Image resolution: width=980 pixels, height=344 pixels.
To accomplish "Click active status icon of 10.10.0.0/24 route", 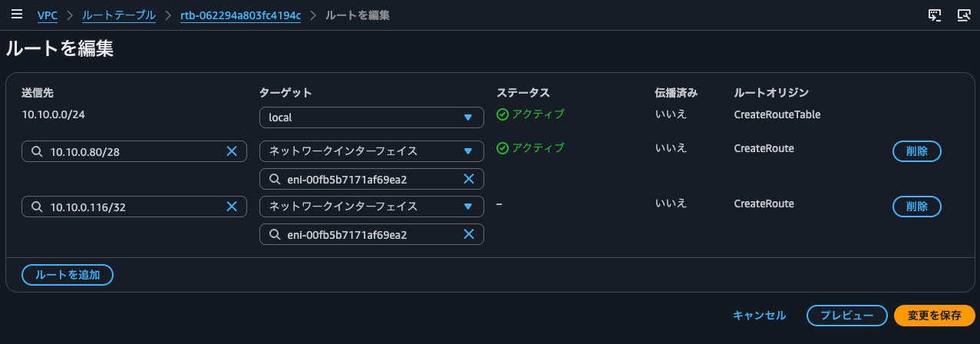I will [x=503, y=114].
